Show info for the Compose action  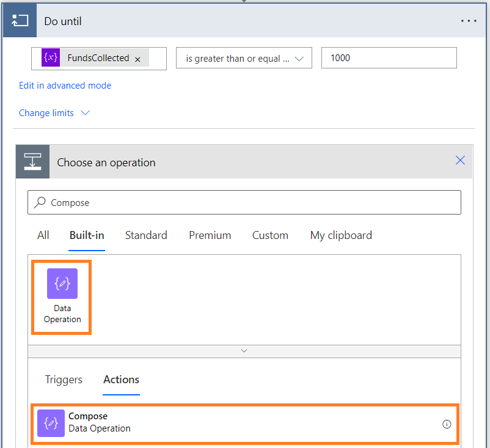[x=447, y=424]
